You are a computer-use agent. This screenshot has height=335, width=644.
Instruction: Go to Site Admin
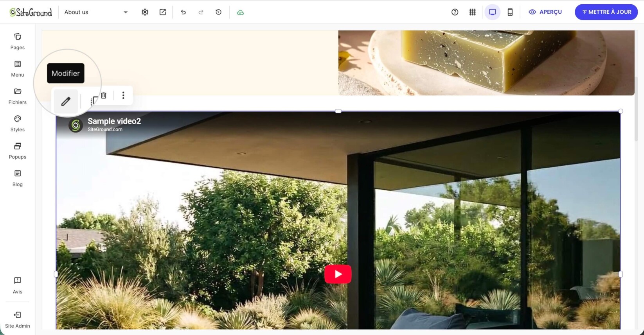click(18, 320)
